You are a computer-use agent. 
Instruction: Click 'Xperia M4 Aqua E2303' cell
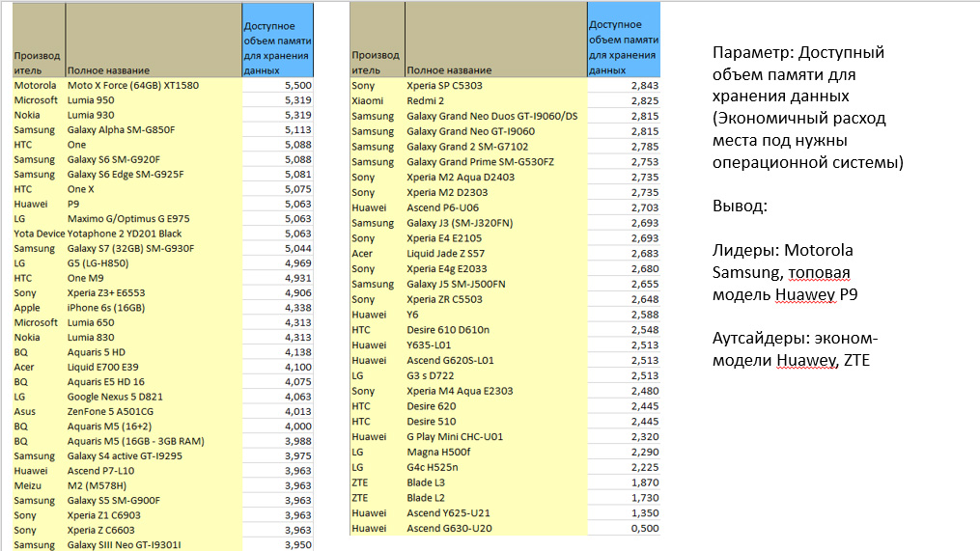496,391
